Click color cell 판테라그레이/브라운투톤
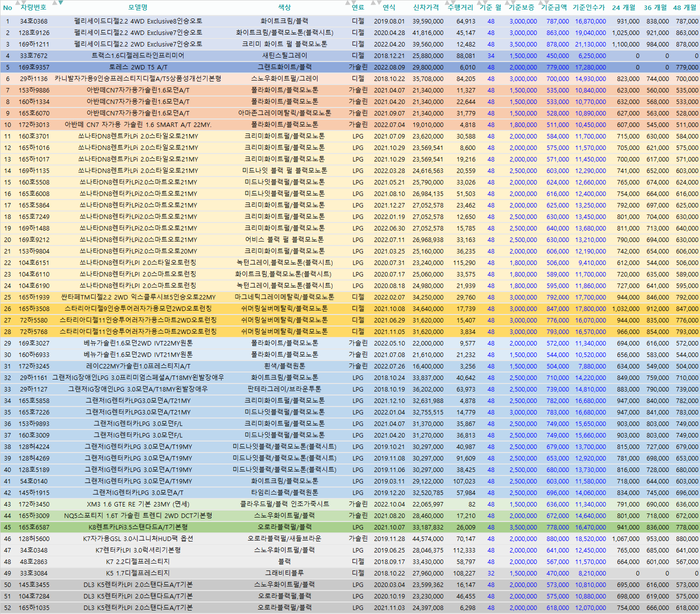This screenshot has width=700, height=614. pyautogui.click(x=284, y=389)
